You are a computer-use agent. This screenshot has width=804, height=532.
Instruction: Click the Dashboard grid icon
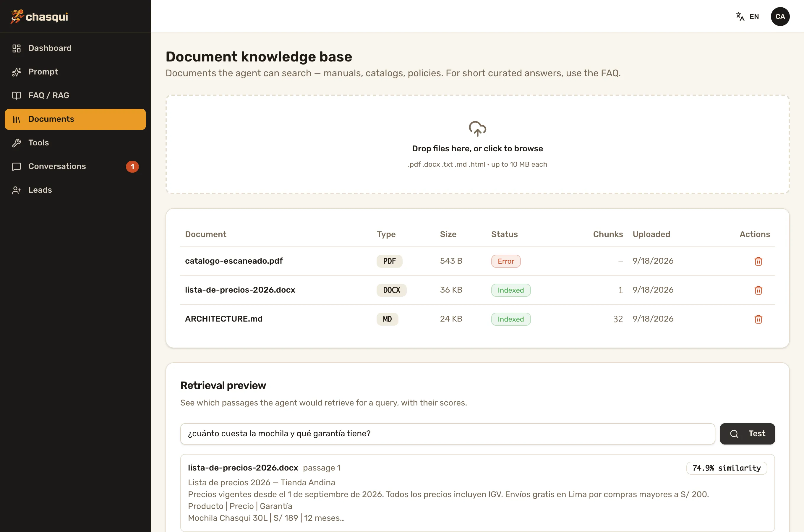coord(17,48)
